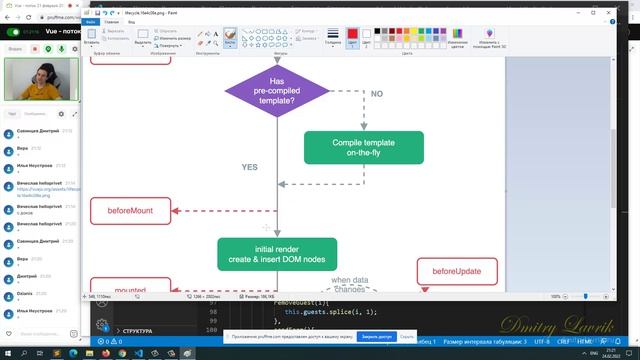Click the zoom out minus button in Paint
The width and height of the screenshot is (640, 360).
coord(565,296)
